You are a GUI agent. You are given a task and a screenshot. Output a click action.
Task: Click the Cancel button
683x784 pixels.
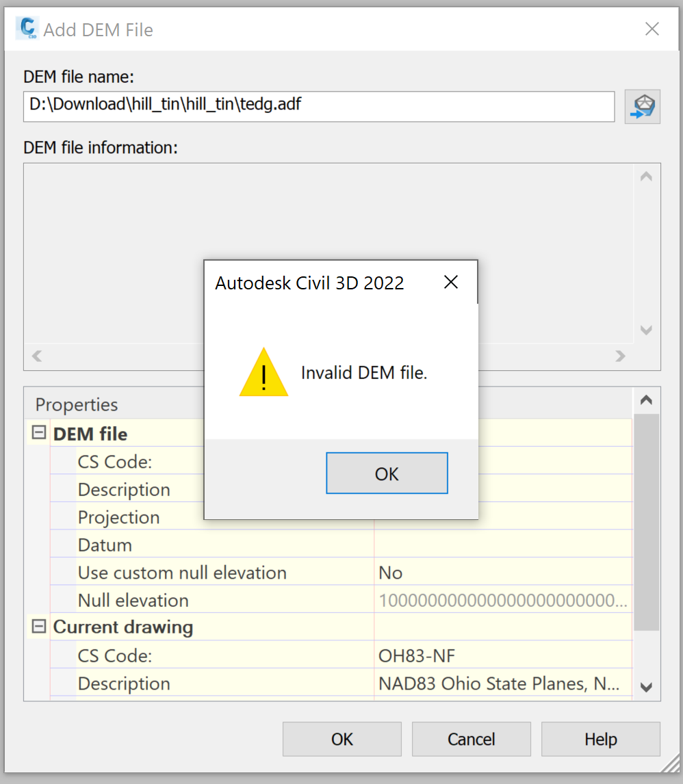pos(471,739)
